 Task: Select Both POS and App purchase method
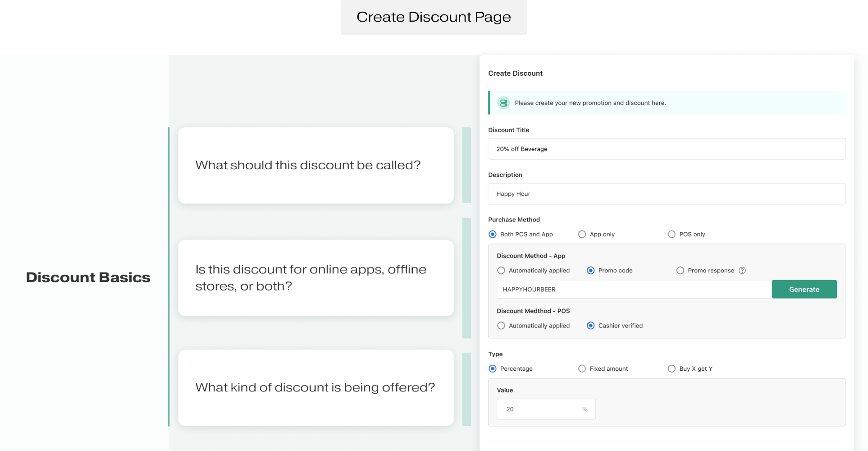[493, 235]
